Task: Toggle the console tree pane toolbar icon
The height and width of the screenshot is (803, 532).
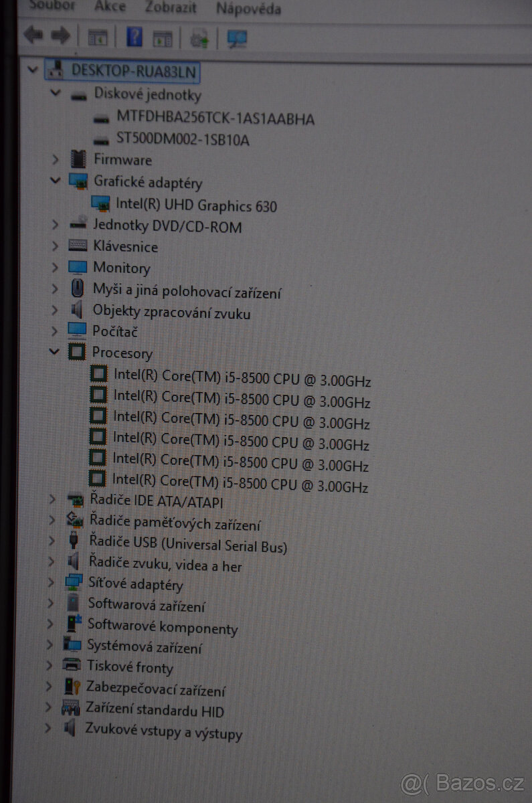Action: 98,37
